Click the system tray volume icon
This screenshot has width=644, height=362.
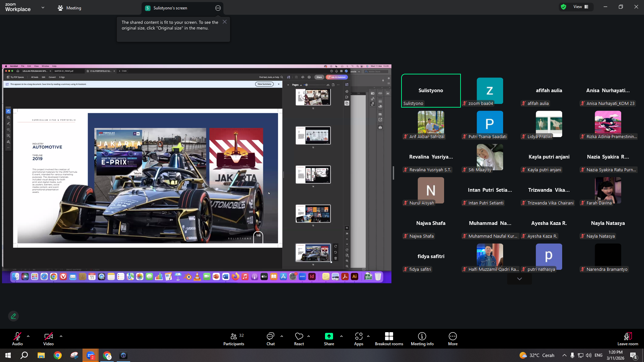[589, 355]
